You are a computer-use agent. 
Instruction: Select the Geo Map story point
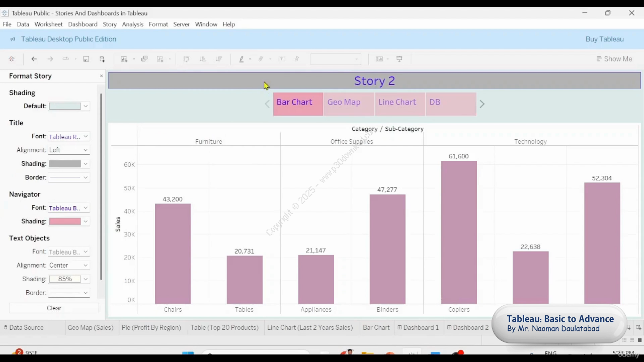click(349, 104)
